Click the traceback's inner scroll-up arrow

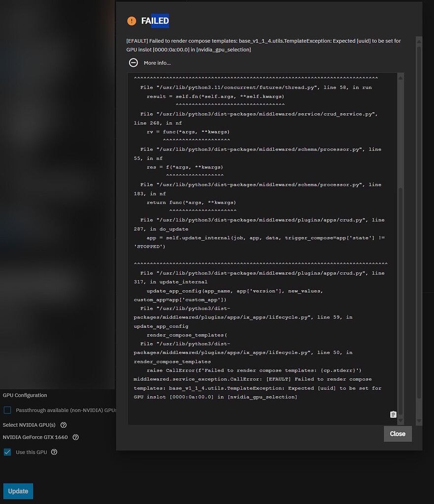coord(400,77)
